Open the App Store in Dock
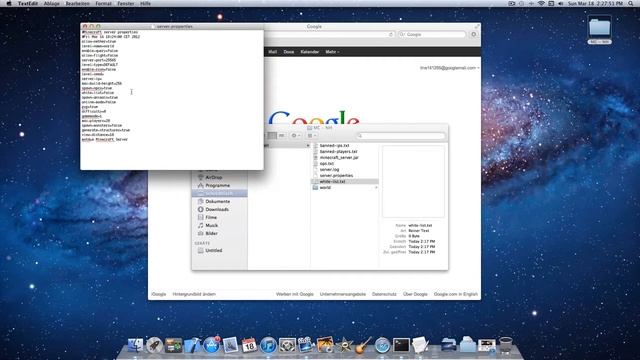Viewport: 640px width, 360px height. 211,345
